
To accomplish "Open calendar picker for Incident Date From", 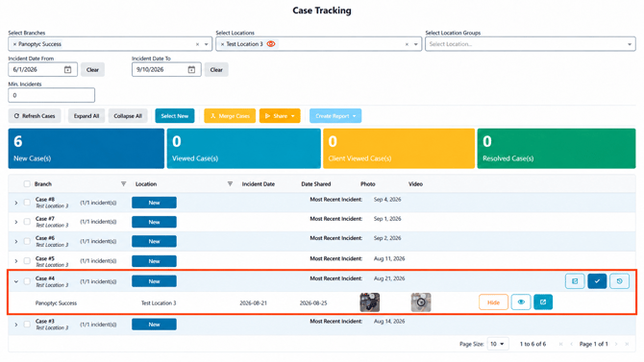I will tap(68, 70).
